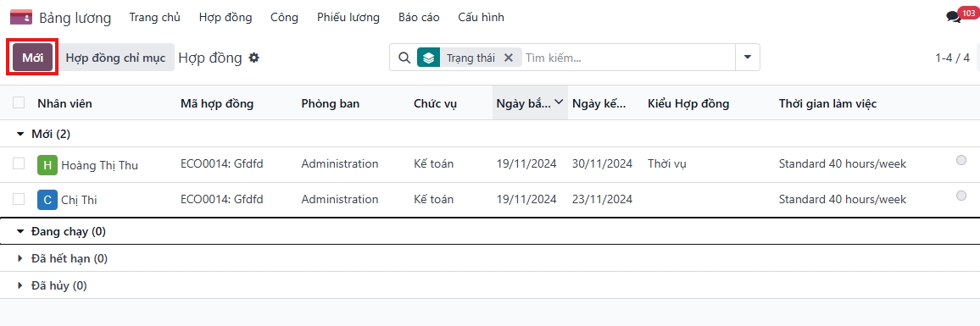The height and width of the screenshot is (326, 980).
Task: Click ECO0014: Gfdfd in Hoàng Thị Thu row
Action: [222, 164]
